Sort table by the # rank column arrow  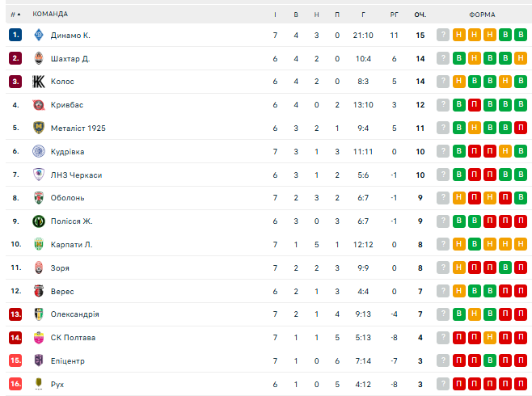(17, 14)
